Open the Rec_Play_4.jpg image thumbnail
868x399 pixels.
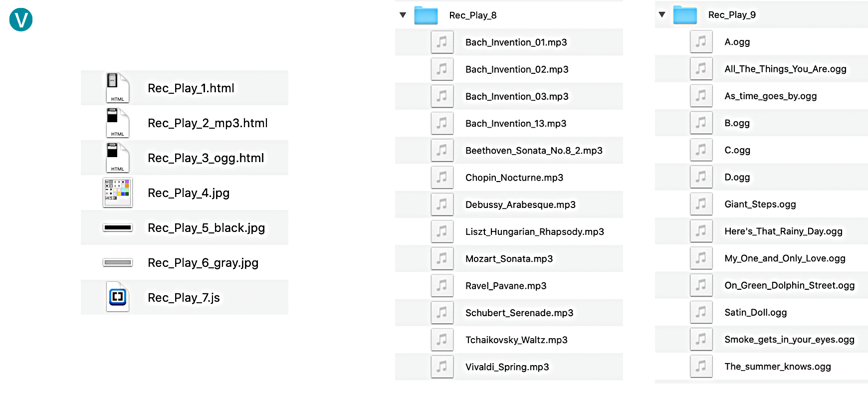pyautogui.click(x=117, y=193)
